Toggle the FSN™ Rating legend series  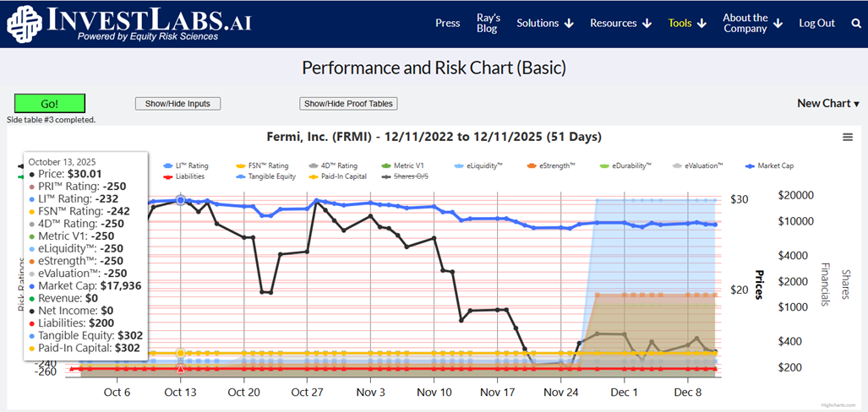click(269, 166)
